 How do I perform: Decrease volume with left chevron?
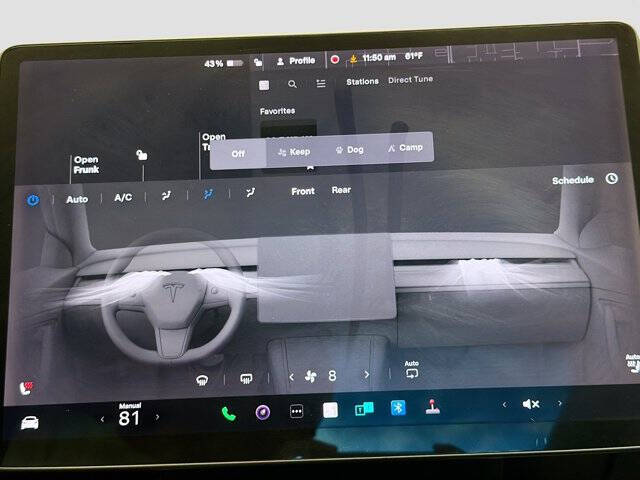(x=505, y=404)
